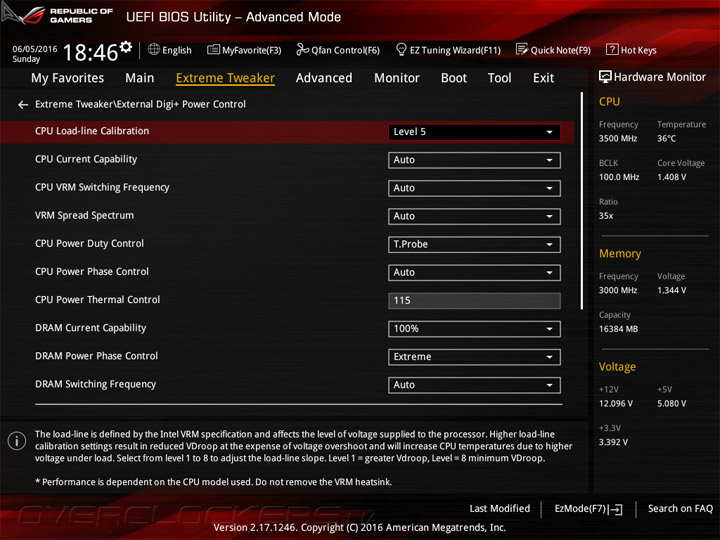Click the 1.408 V core voltage value
The height and width of the screenshot is (540, 720).
(x=671, y=177)
